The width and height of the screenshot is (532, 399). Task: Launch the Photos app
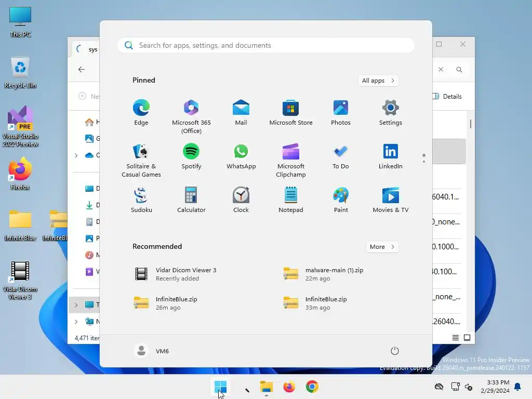click(x=341, y=113)
